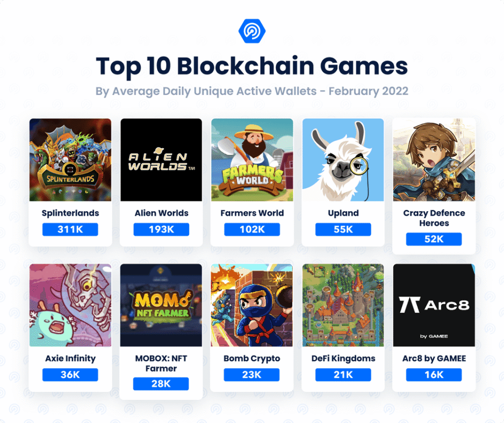Click the Bomb Crypto title text

click(x=252, y=358)
